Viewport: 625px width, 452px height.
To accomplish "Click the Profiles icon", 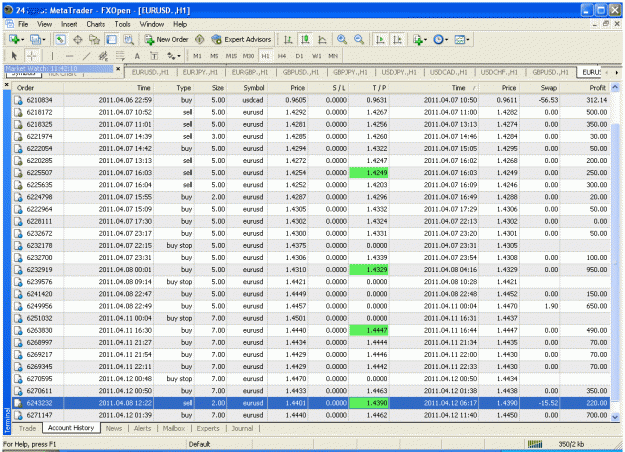I will (35, 39).
